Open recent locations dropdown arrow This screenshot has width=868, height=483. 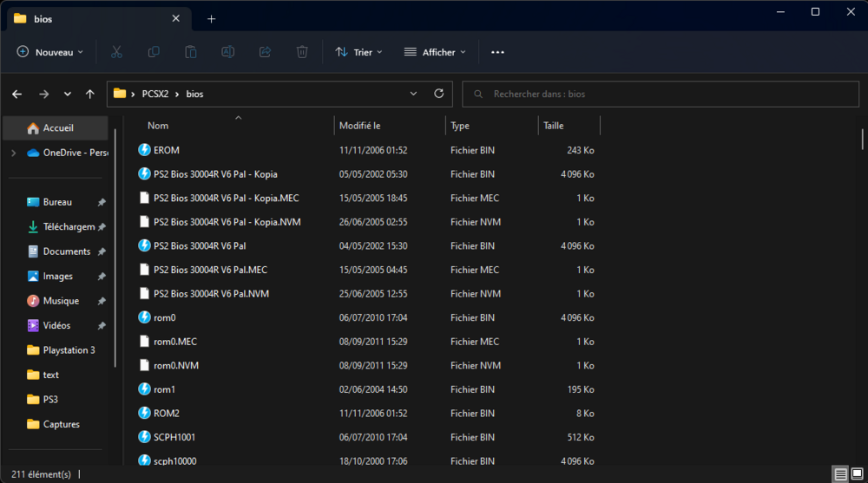click(x=68, y=94)
